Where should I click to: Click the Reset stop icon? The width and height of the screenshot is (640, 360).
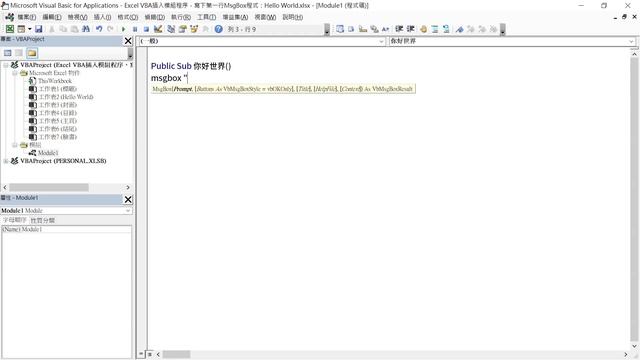click(x=146, y=29)
